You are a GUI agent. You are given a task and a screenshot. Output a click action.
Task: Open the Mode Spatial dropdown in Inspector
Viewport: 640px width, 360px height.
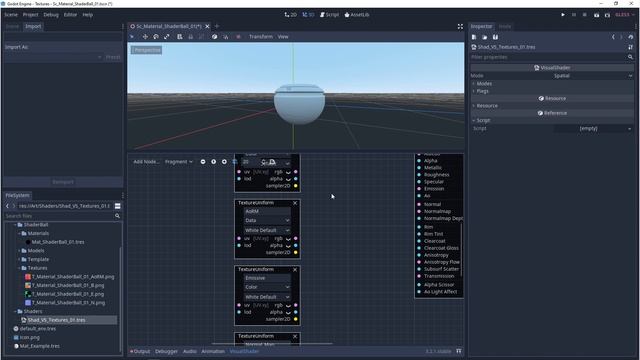pyautogui.click(x=593, y=76)
